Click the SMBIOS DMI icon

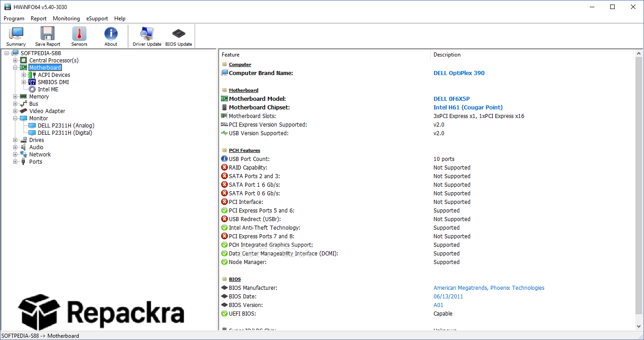pyautogui.click(x=32, y=82)
